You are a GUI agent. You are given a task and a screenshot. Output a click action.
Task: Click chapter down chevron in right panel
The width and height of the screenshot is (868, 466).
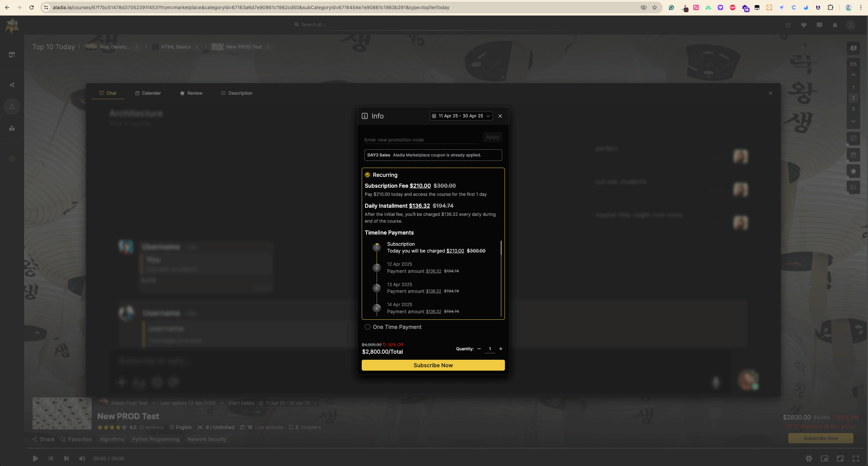coord(853,121)
